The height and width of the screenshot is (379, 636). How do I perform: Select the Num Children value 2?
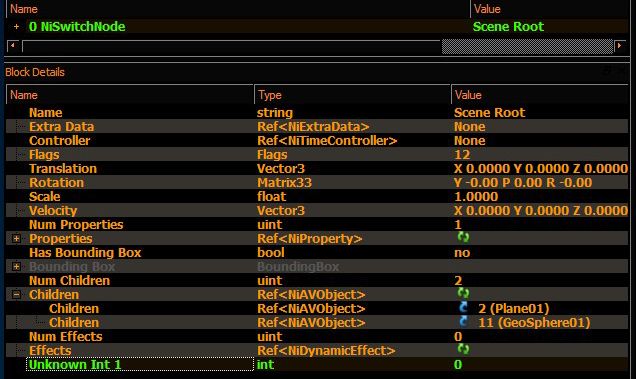[458, 280]
